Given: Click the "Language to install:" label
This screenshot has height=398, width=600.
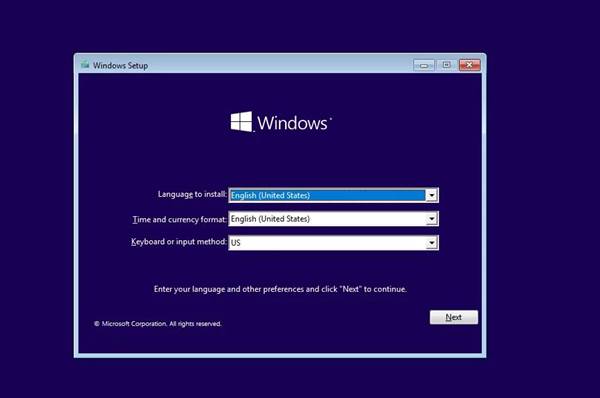Looking at the screenshot, I should 192,194.
